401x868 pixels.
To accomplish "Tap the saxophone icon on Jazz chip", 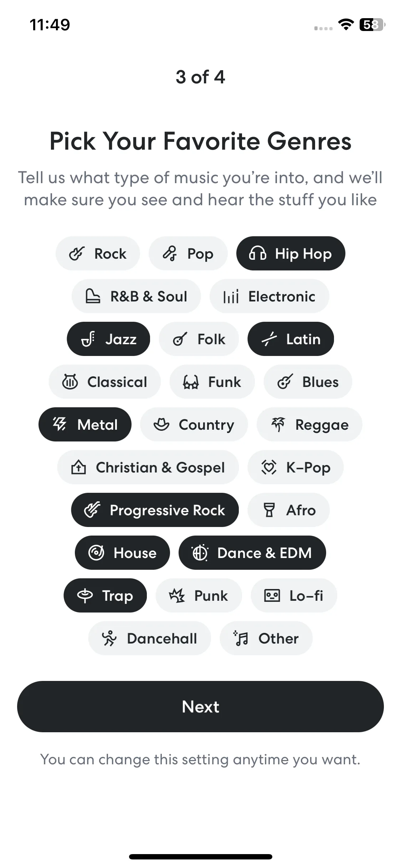I will (x=88, y=339).
